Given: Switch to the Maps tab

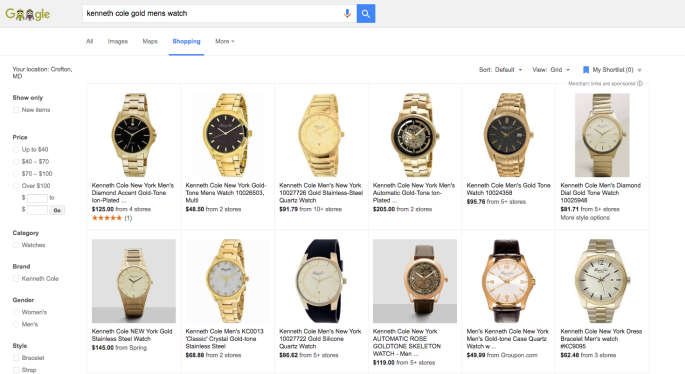Looking at the screenshot, I should [150, 42].
